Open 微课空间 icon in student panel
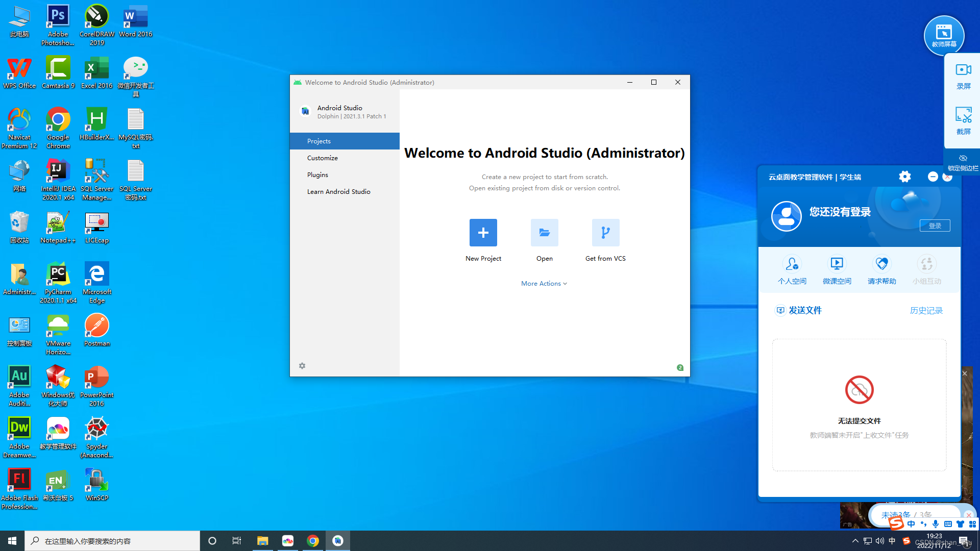This screenshot has width=980, height=551. tap(837, 264)
